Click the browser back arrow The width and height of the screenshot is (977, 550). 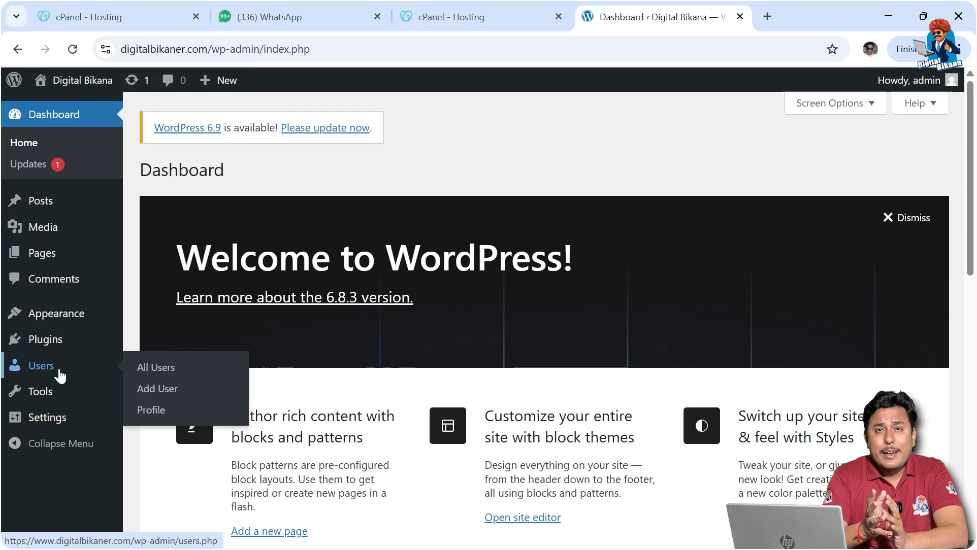18,49
